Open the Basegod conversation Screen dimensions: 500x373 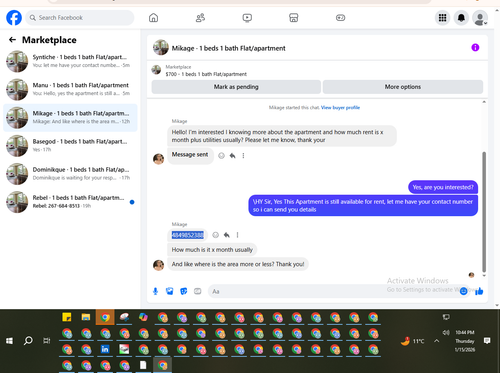coord(70,146)
